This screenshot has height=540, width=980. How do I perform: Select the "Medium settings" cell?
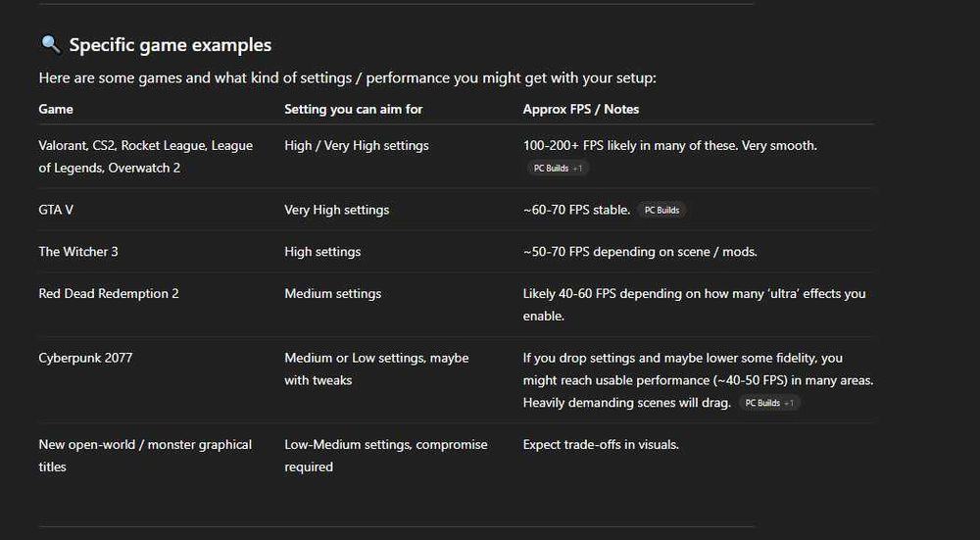(333, 294)
